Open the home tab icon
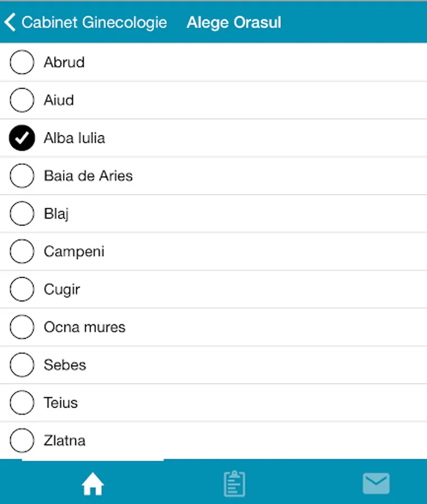Viewport: 427px width, 504px height. point(93,484)
